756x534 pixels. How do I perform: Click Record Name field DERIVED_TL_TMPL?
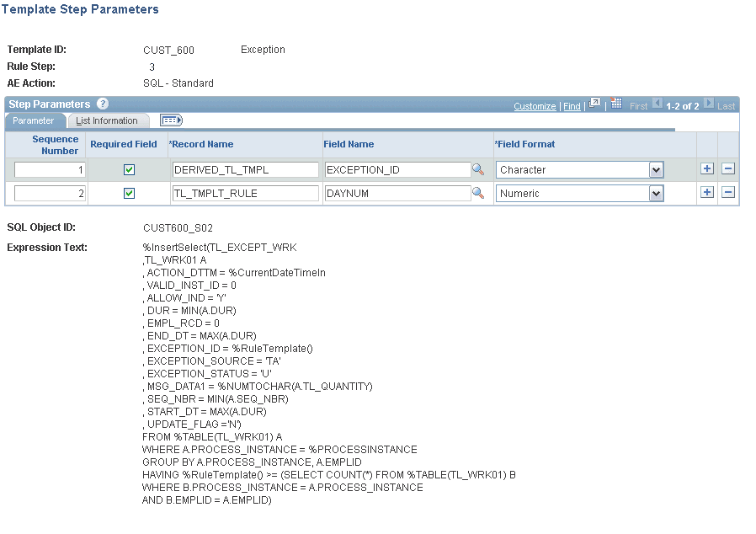pyautogui.click(x=246, y=170)
